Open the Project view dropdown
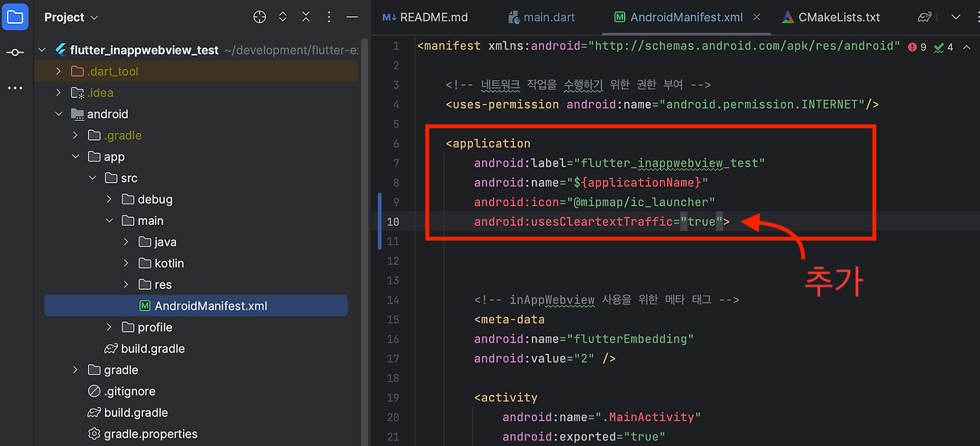Screen dimensions: 980x446 71,17
